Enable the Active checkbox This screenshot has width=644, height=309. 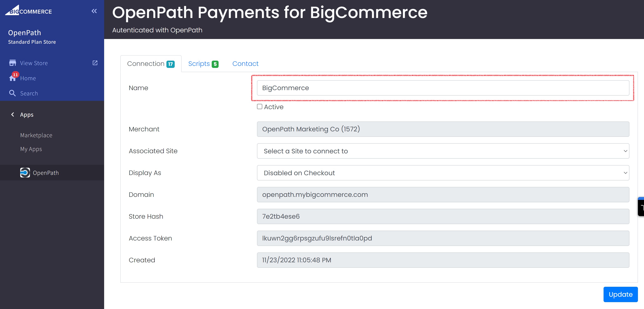click(x=259, y=107)
